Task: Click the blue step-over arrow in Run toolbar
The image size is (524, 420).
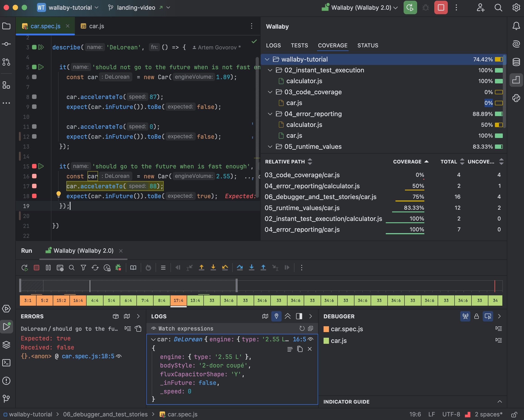Action: click(240, 268)
